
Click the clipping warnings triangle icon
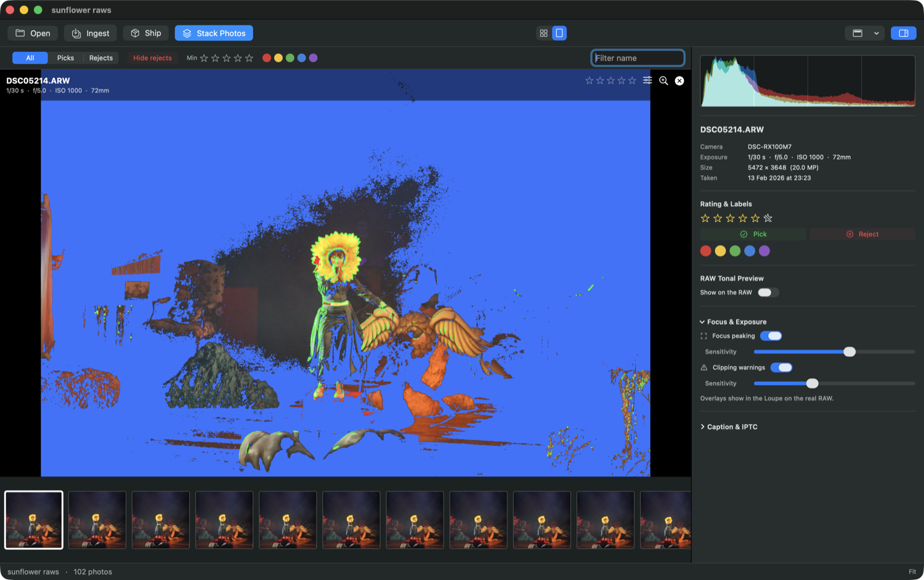pos(704,367)
